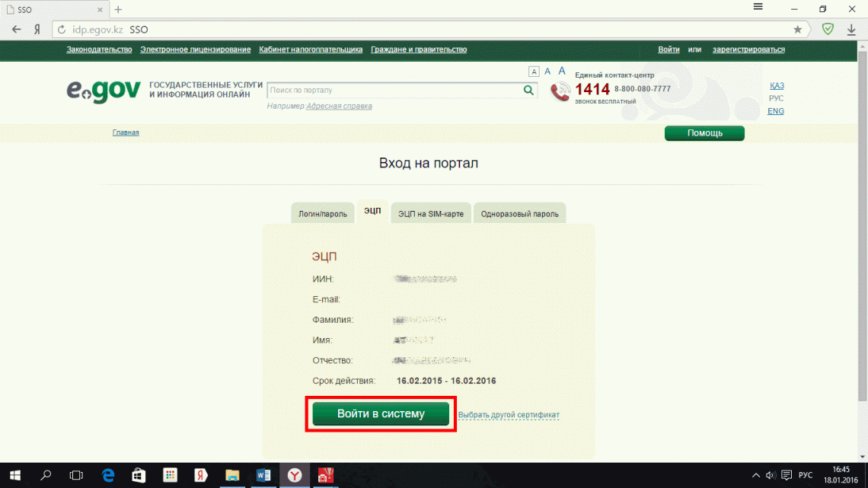Click the bookmark star in the address bar
Screen dimensions: 868x488
pyautogui.click(x=797, y=29)
